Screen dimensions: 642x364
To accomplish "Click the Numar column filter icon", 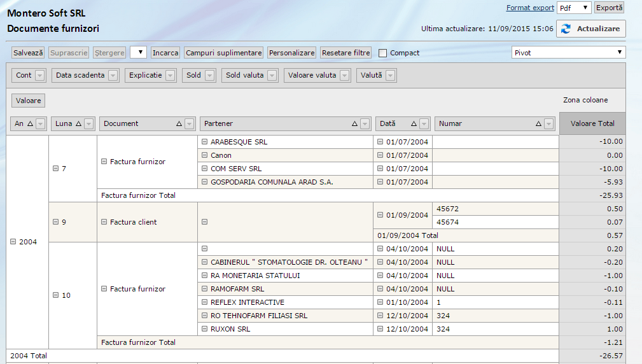I will (x=549, y=123).
